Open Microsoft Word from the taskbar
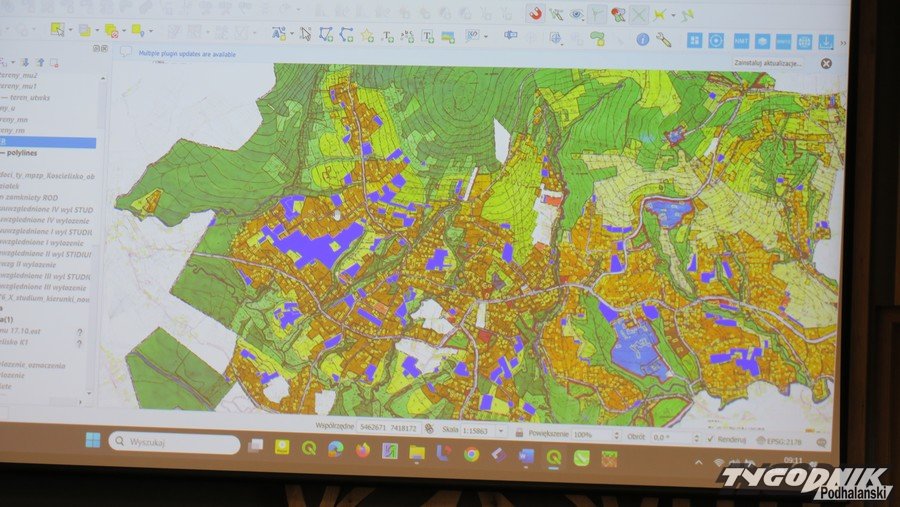The width and height of the screenshot is (900, 507). pyautogui.click(x=526, y=456)
